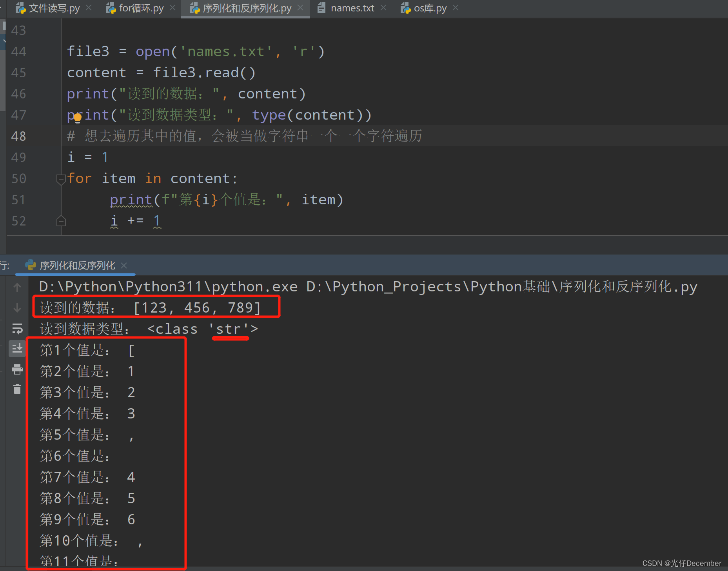Close the os库.py tab
Viewport: 728px width, 571px height.
tap(456, 8)
